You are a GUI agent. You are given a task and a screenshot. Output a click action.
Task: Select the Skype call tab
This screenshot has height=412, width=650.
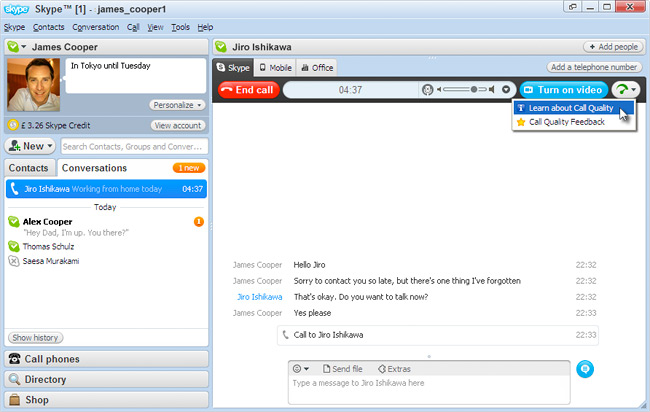pyautogui.click(x=233, y=68)
